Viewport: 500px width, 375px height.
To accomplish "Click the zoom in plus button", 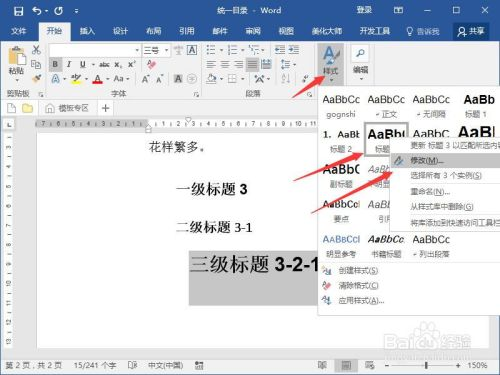I will [x=458, y=366].
